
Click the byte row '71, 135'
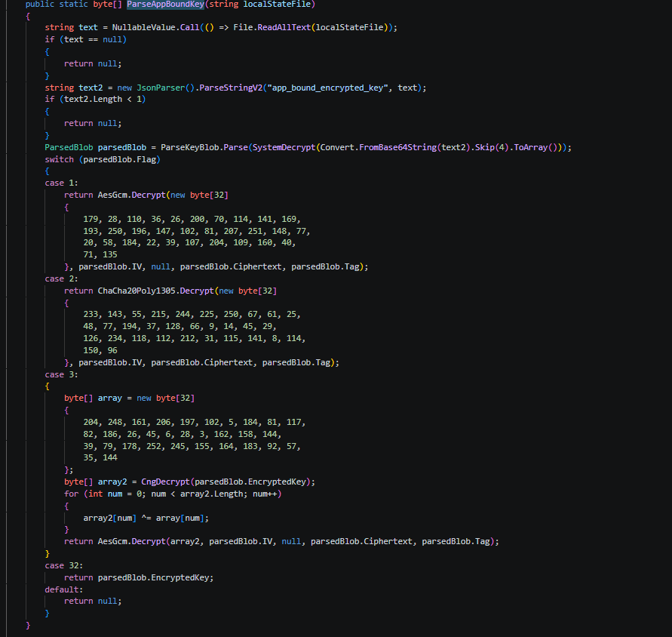pyautogui.click(x=100, y=255)
